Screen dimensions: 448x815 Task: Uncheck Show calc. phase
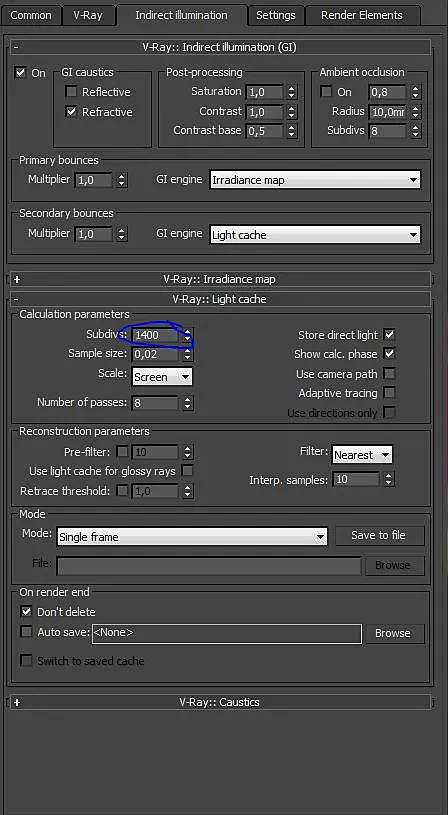(x=389, y=353)
